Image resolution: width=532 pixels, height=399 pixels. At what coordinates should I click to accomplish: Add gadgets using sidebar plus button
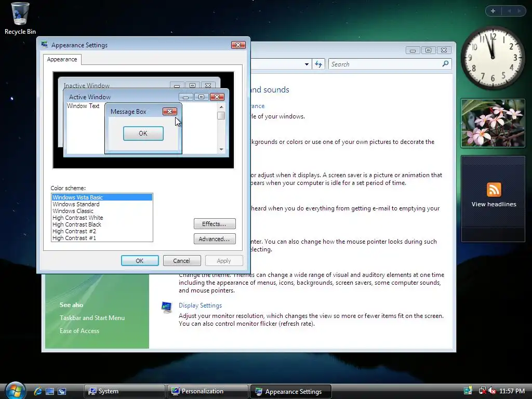(x=493, y=11)
